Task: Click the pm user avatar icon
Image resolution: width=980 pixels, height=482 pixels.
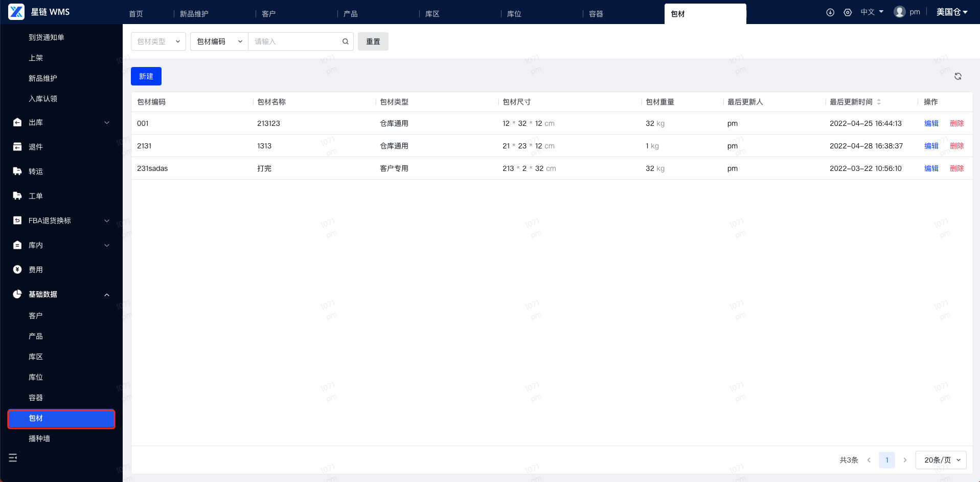Action: point(900,12)
